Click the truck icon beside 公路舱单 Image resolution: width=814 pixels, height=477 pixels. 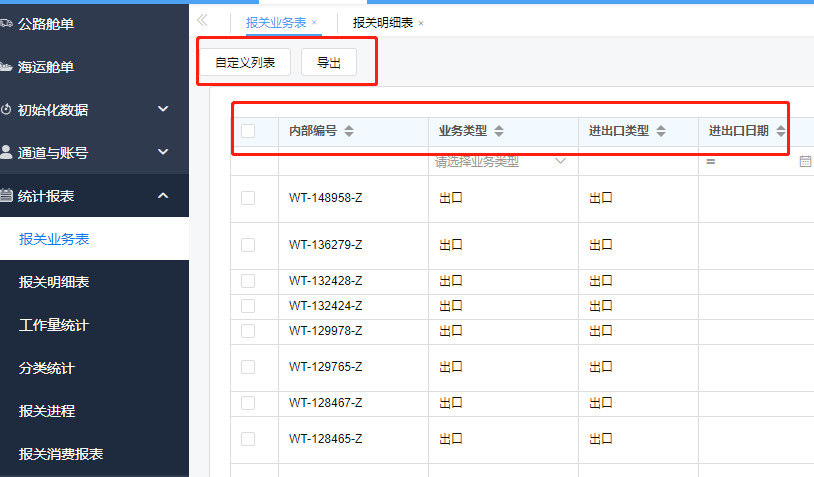pyautogui.click(x=6, y=23)
